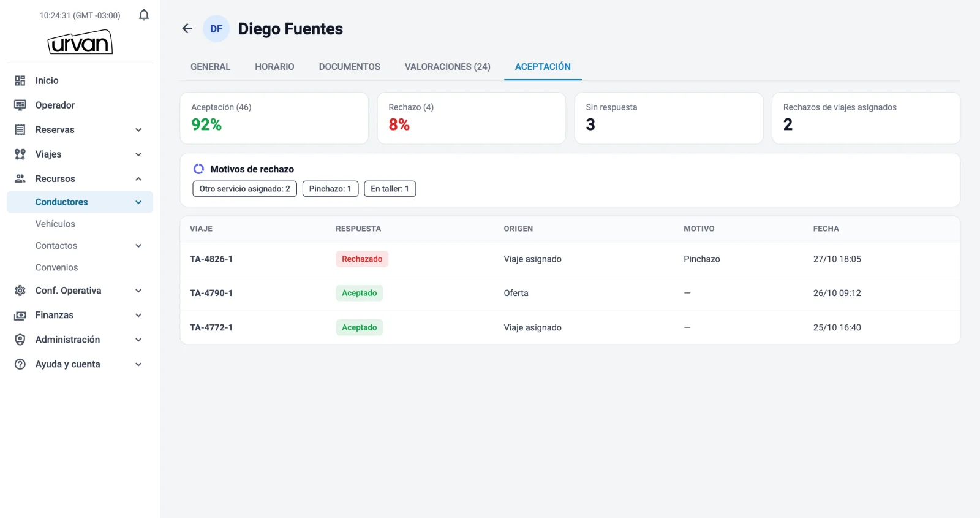Expand the Ayuda y cuenta chevron
980x518 pixels.
(138, 364)
